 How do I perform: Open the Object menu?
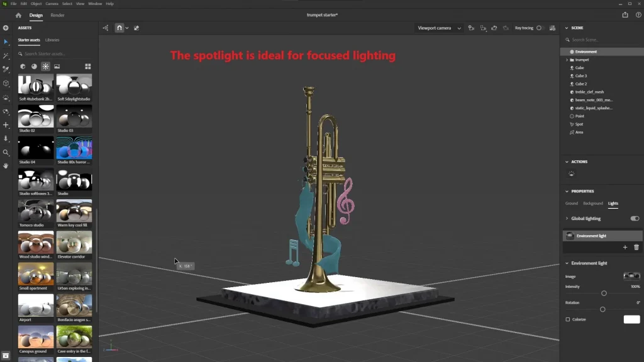(x=36, y=4)
